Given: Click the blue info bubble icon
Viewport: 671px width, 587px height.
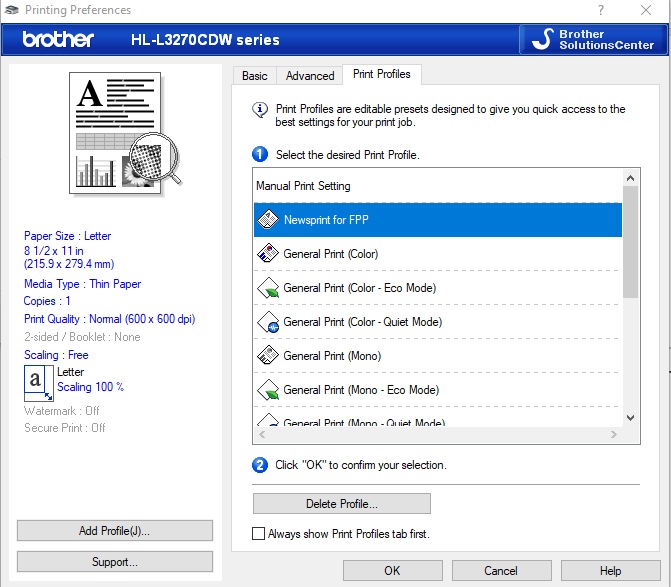Looking at the screenshot, I should pyautogui.click(x=260, y=110).
